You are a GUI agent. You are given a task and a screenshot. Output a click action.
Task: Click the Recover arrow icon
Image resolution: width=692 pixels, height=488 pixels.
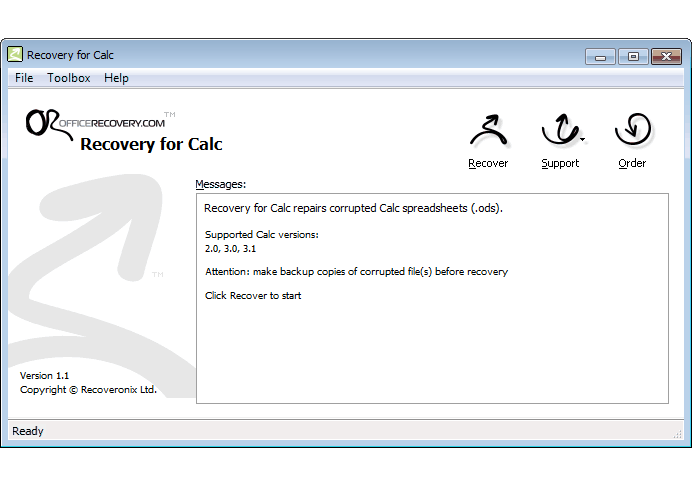(x=489, y=130)
